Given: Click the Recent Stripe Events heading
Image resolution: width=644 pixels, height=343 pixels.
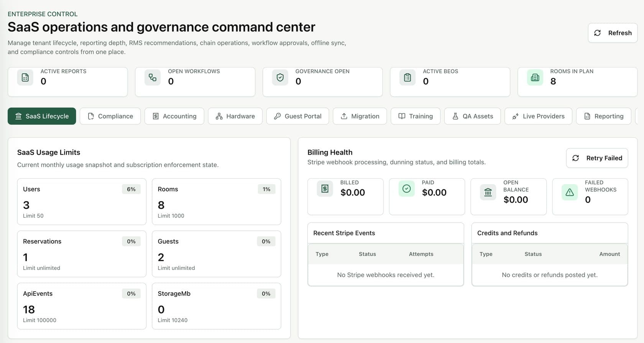Looking at the screenshot, I should click(x=344, y=233).
